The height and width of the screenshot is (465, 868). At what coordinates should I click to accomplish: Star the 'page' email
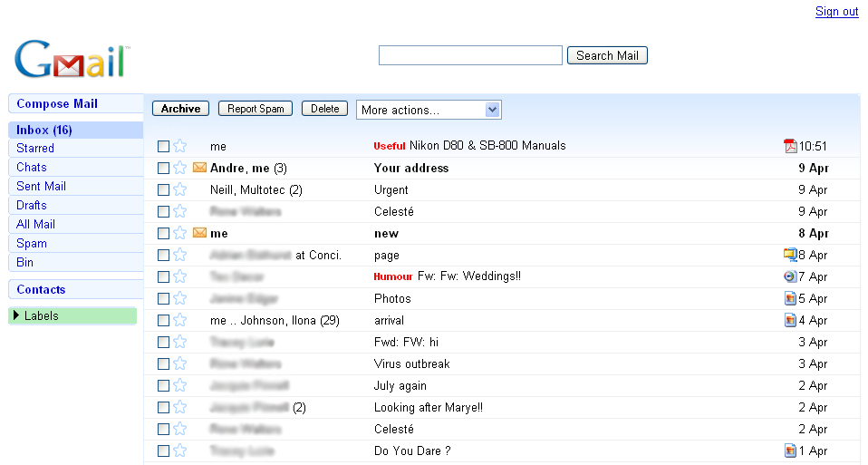click(180, 256)
